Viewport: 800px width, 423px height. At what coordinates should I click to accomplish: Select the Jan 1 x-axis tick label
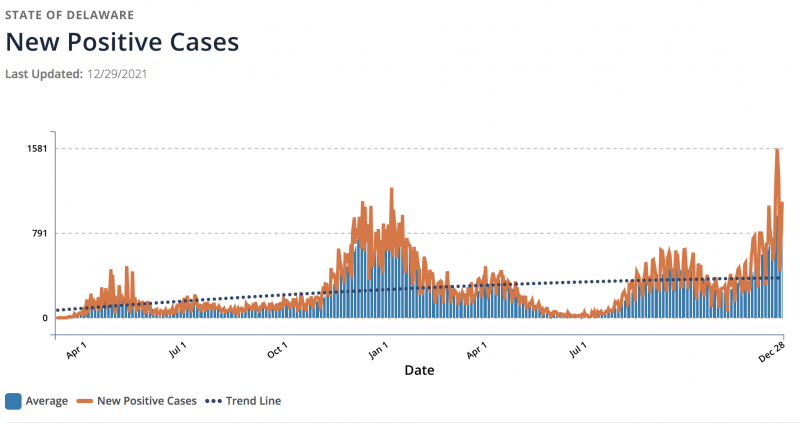pyautogui.click(x=377, y=351)
